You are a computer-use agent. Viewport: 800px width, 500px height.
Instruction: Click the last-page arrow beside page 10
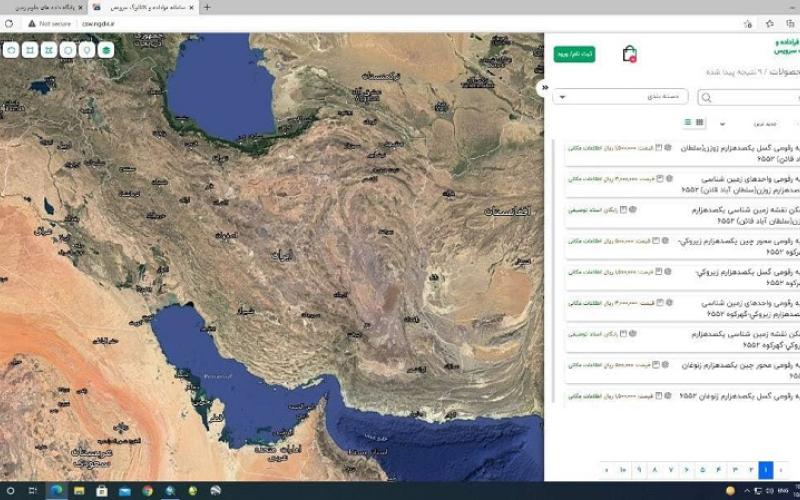point(607,470)
